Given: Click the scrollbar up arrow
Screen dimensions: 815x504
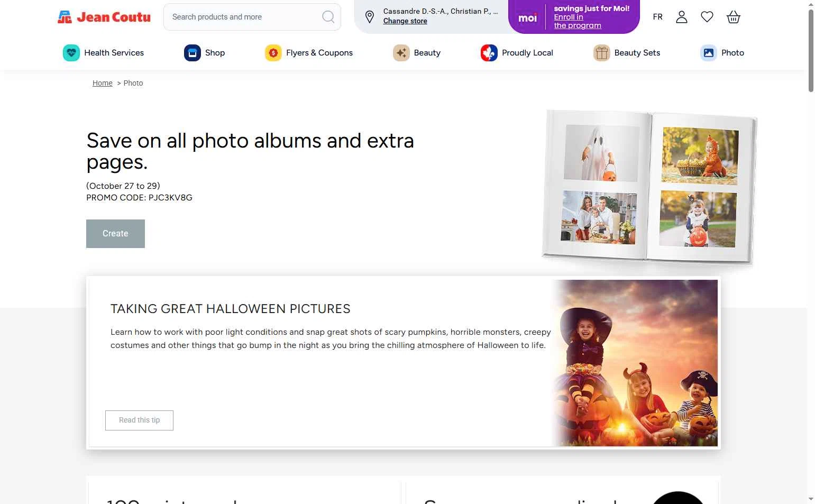Looking at the screenshot, I should click(x=811, y=4).
